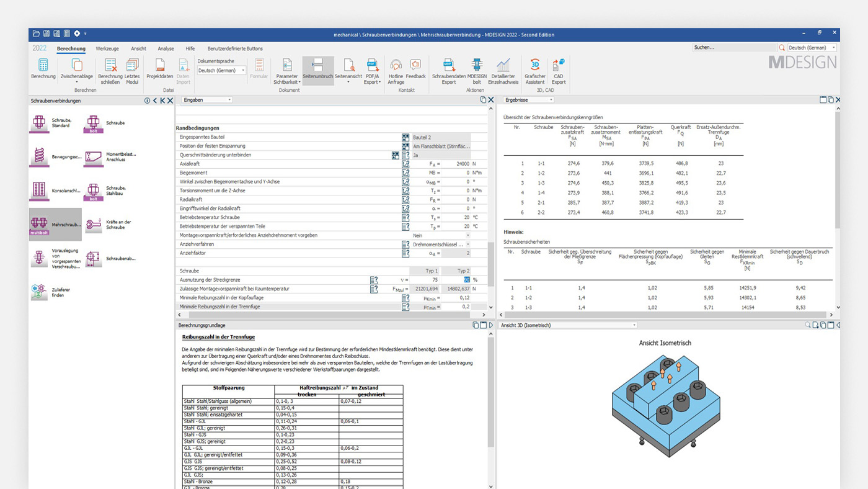Close the Schraubenverbindungen side panel
868x489 pixels.
tap(170, 101)
